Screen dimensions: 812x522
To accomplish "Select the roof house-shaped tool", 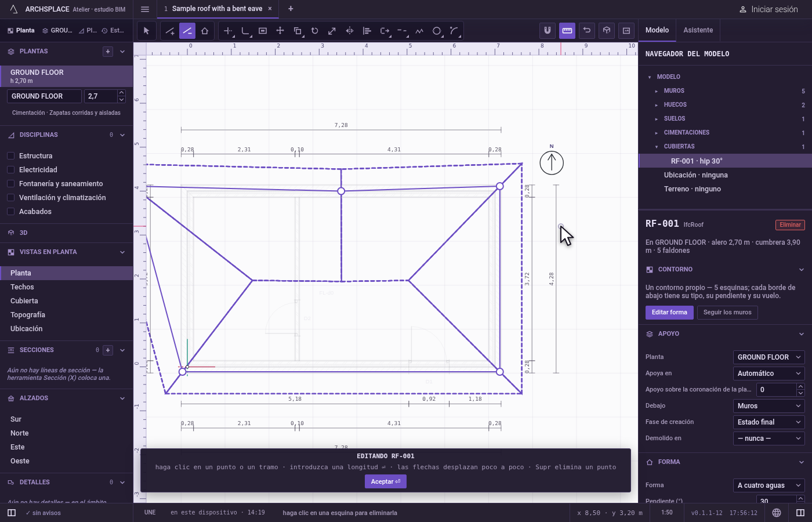I will [205, 31].
